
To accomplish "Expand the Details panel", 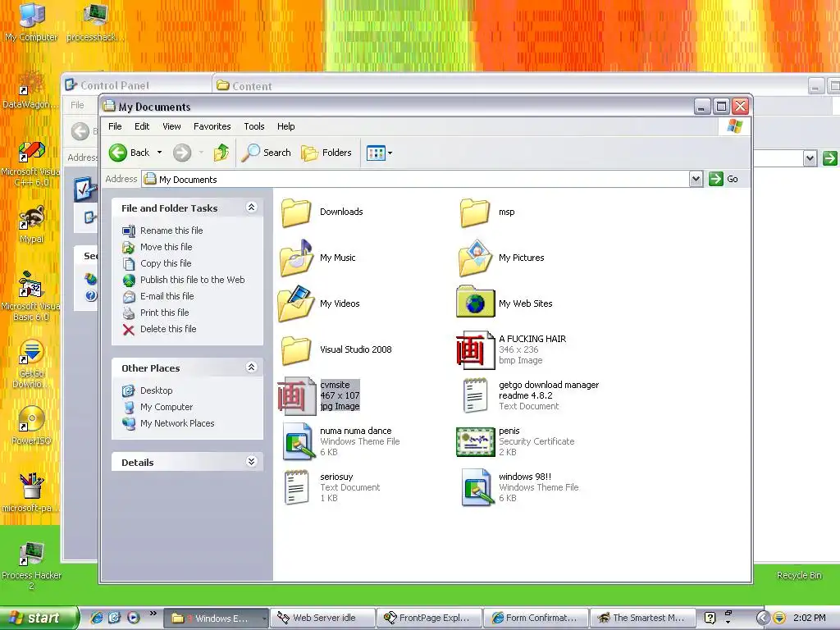I will pyautogui.click(x=251, y=461).
